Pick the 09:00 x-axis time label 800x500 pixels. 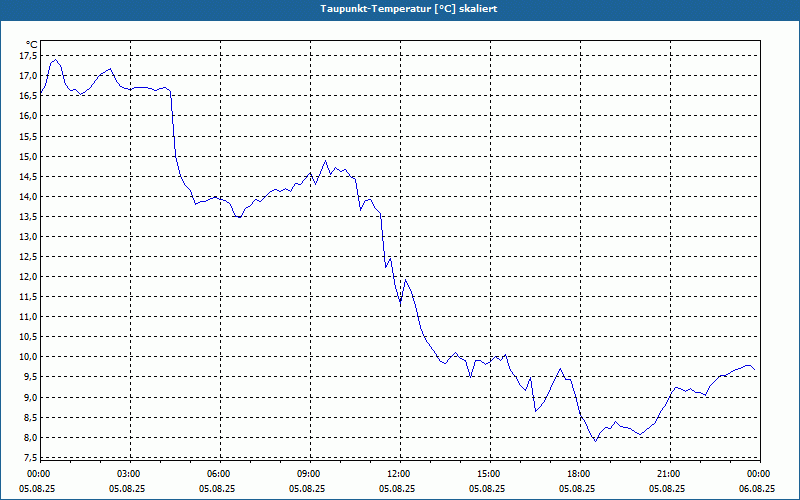tap(308, 474)
